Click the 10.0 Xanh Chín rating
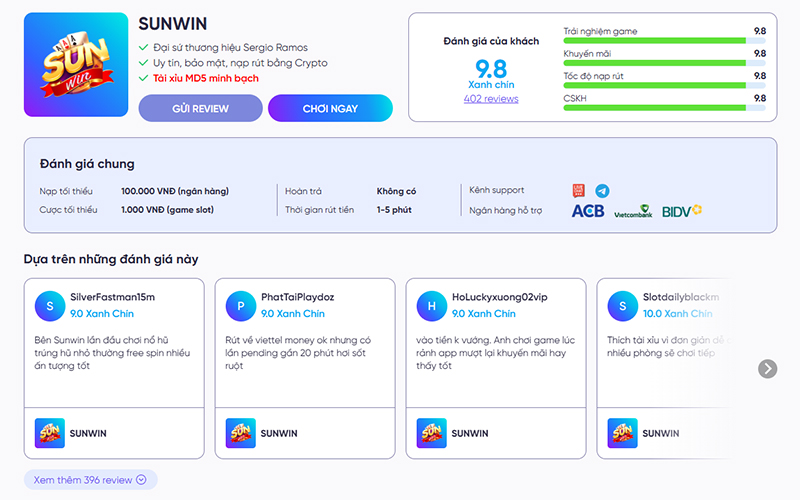This screenshot has height=500, width=800. click(x=678, y=313)
